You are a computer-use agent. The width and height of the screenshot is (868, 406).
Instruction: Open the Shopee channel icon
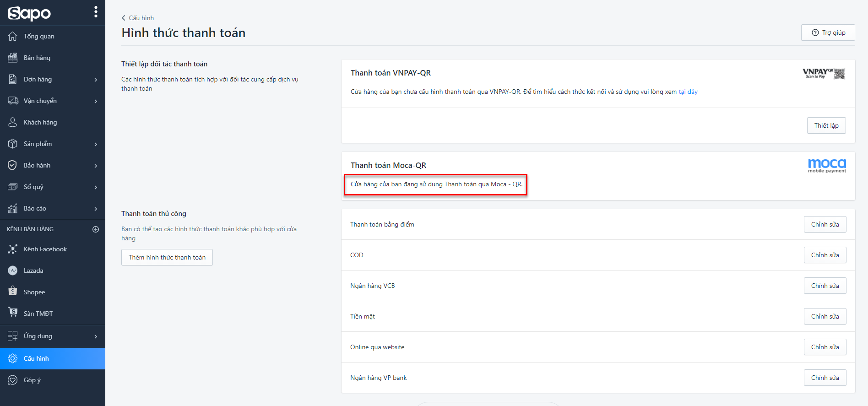click(13, 292)
